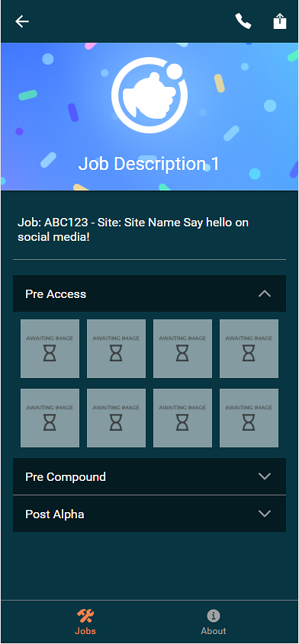Switch to the Jobs tab label
The image size is (299, 644).
point(85,631)
